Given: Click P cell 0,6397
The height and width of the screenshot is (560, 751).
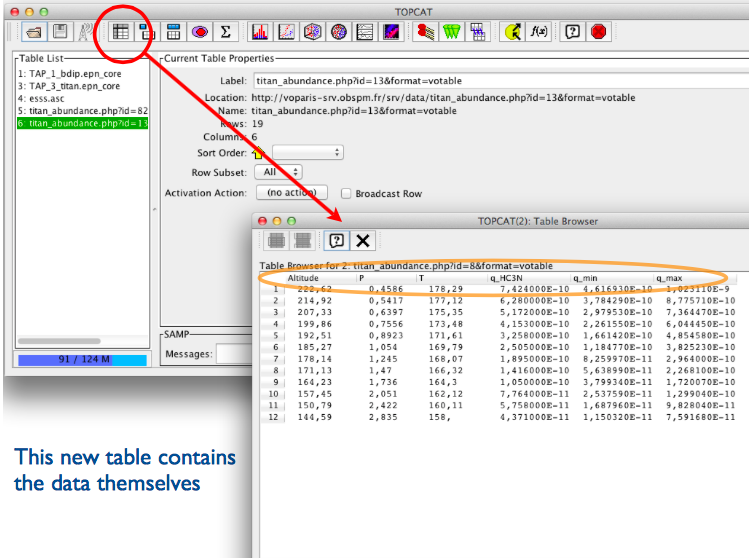Looking at the screenshot, I should click(386, 312).
